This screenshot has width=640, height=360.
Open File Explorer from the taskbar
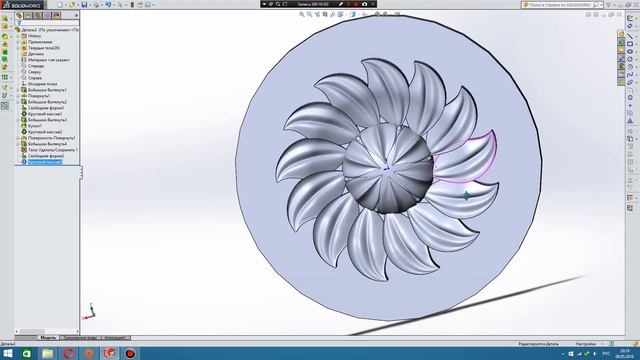coord(47,353)
